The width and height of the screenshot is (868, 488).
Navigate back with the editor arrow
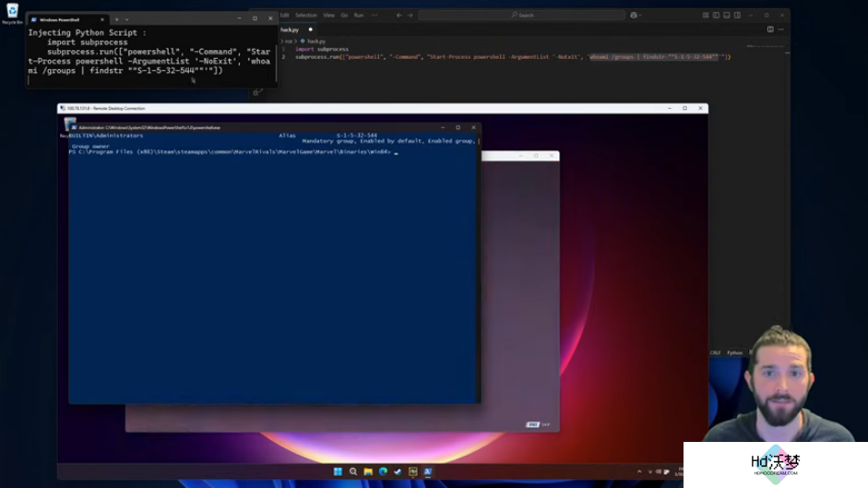[399, 15]
